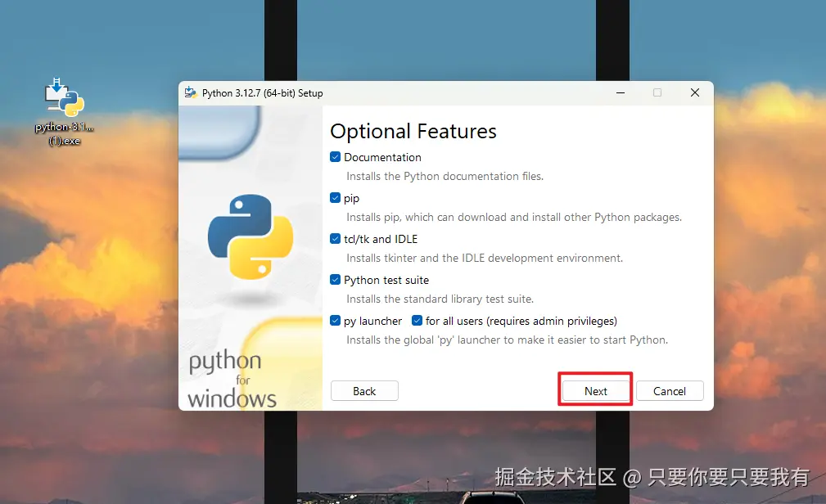Cancel the Python setup
The width and height of the screenshot is (826, 504).
click(670, 391)
